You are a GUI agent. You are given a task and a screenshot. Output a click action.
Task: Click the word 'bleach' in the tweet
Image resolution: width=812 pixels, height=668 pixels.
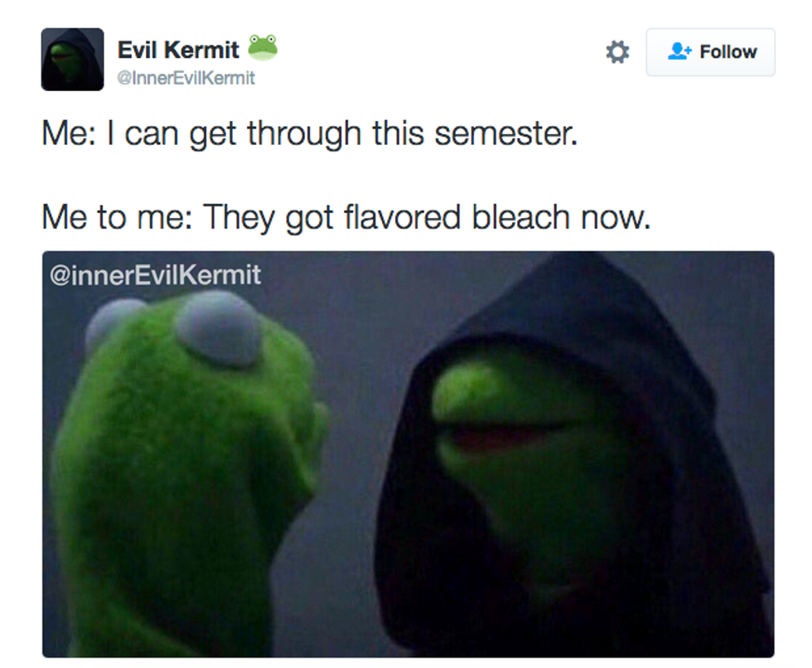[x=521, y=217]
